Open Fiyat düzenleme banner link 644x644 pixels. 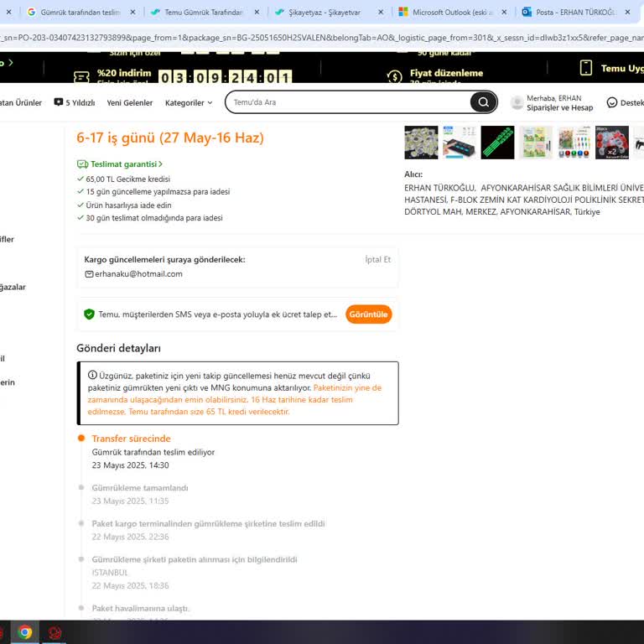(x=446, y=73)
